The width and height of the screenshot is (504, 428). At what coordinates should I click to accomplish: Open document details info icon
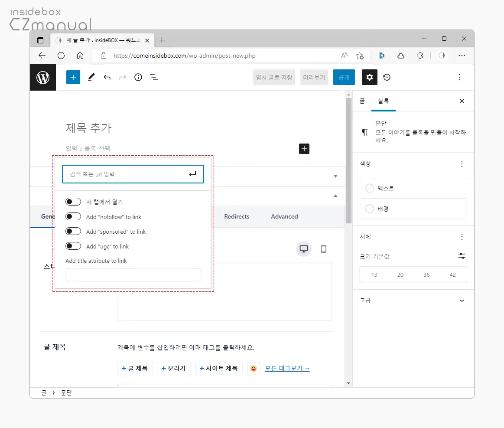pyautogui.click(x=138, y=77)
